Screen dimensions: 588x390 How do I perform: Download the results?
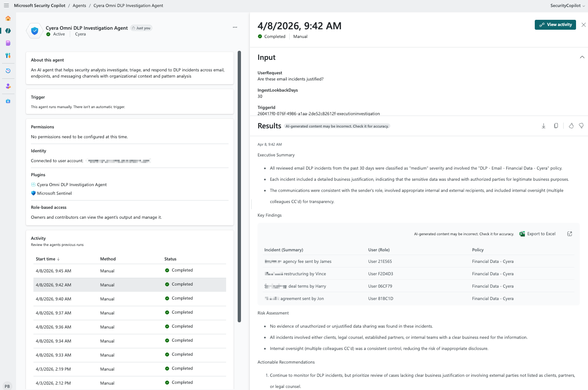pos(543,126)
